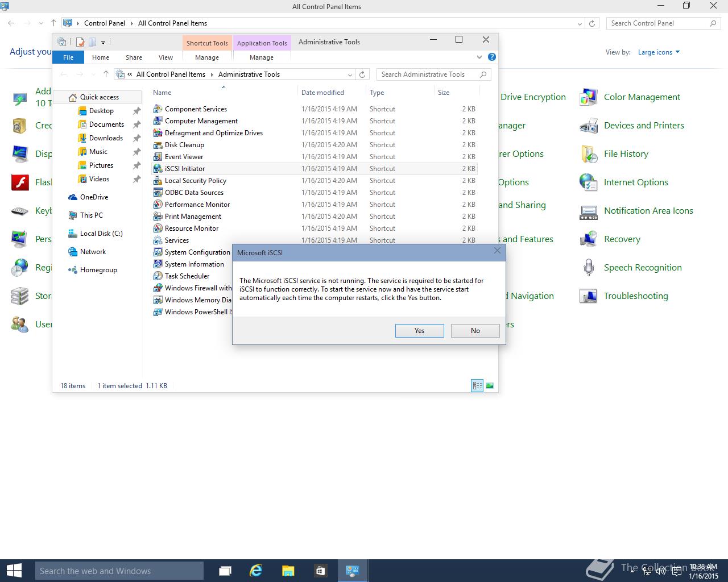This screenshot has height=582, width=728.
Task: Switch to large thumbnails view button
Action: 490,386
